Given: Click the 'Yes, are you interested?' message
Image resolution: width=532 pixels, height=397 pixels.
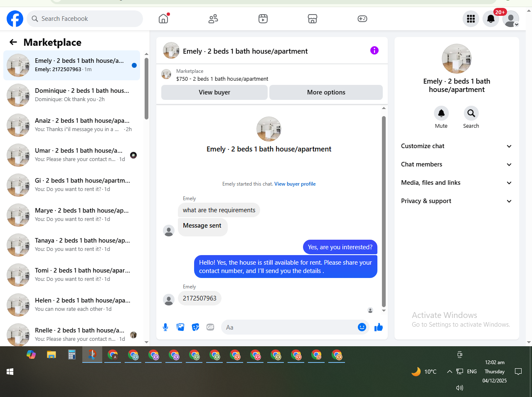Looking at the screenshot, I should [x=340, y=247].
